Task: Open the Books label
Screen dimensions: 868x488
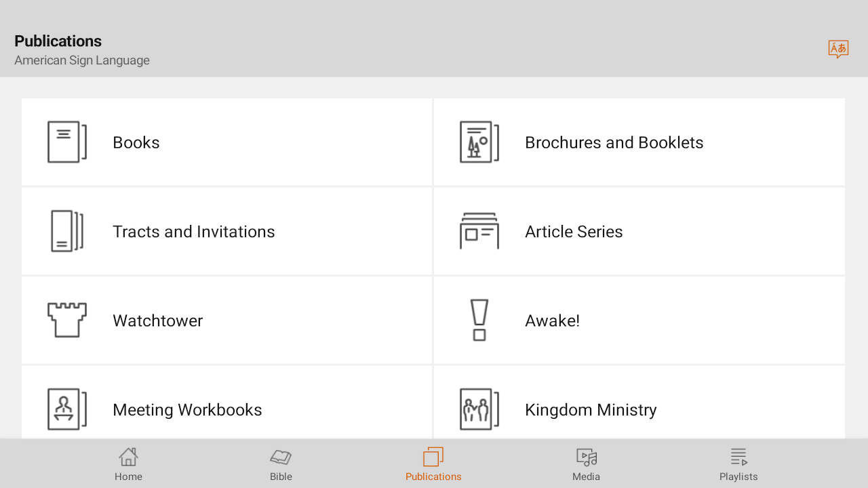Action: 136,142
